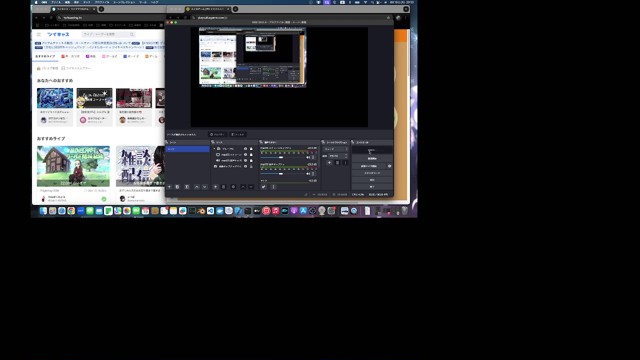The height and width of the screenshot is (360, 640).
Task: Click the Start Streaming button in Controls
Action: coord(372,150)
